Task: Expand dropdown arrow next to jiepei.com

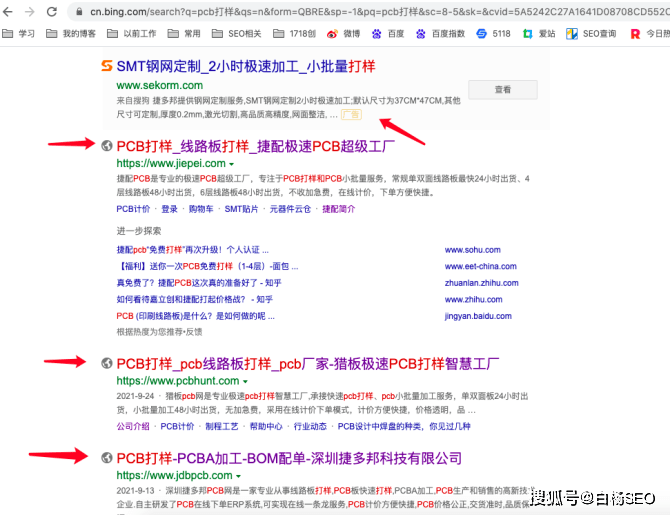Action: (x=232, y=164)
